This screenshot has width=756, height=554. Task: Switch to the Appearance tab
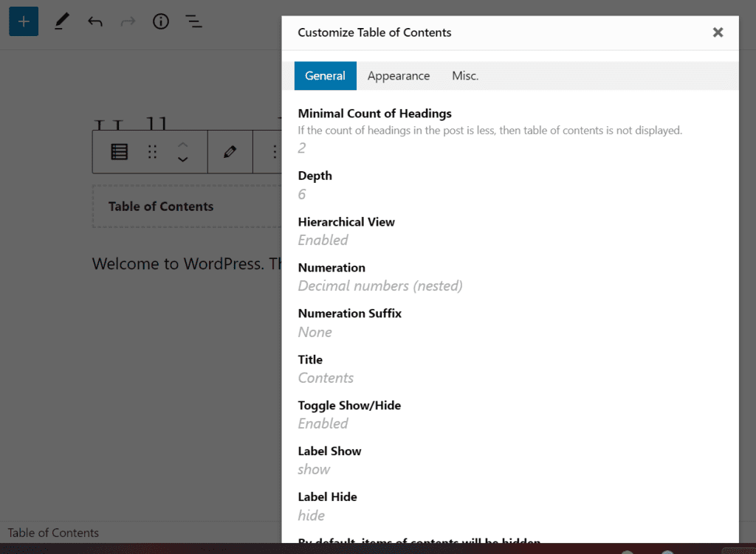(399, 75)
